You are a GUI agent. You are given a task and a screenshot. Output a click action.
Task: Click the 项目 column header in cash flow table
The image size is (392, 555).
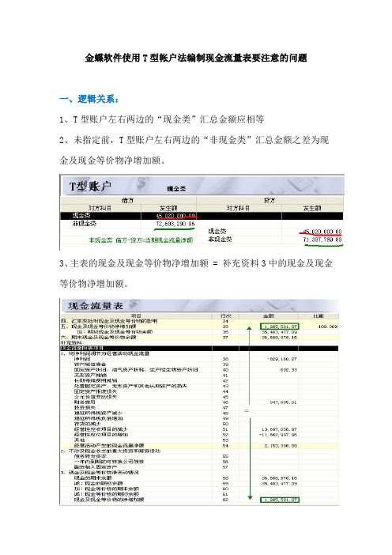(x=136, y=315)
